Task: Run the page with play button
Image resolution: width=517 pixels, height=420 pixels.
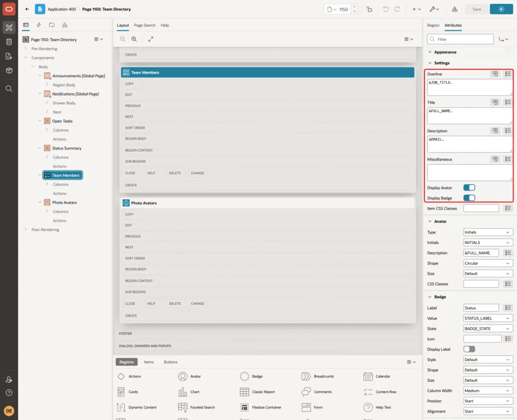Action: pos(501,9)
